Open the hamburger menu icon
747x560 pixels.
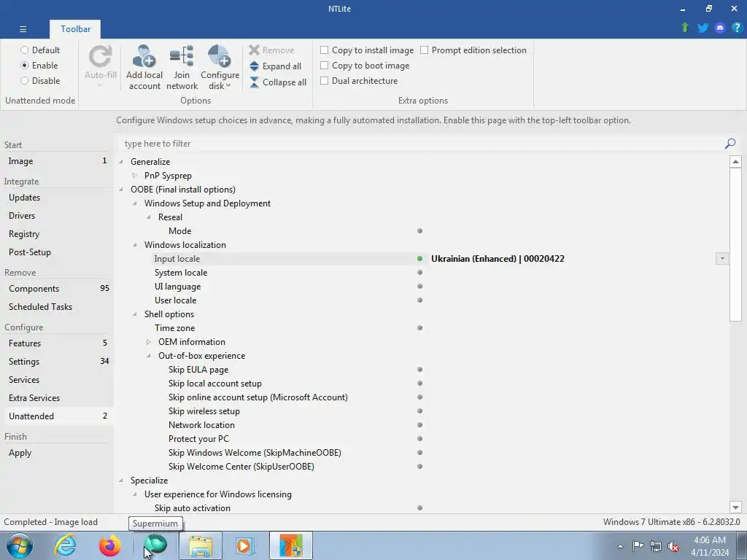tap(23, 29)
